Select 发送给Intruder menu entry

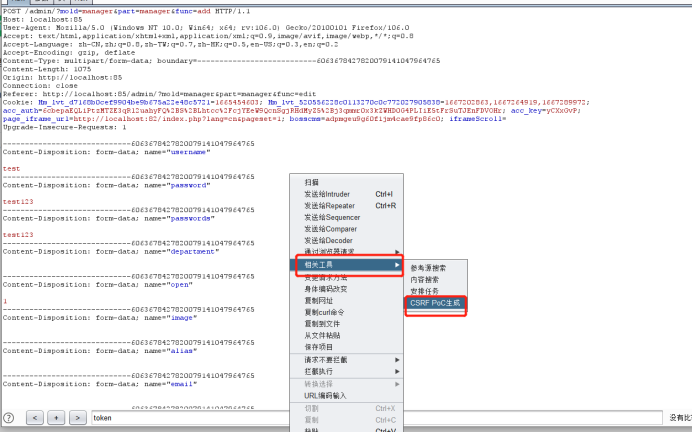click(x=346, y=194)
